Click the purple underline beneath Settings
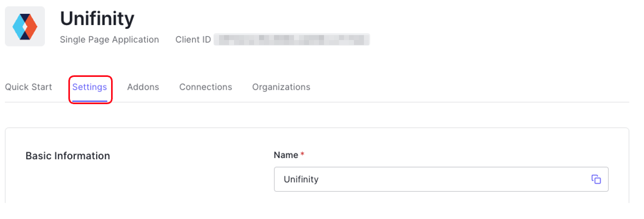644x219 pixels. (x=90, y=100)
